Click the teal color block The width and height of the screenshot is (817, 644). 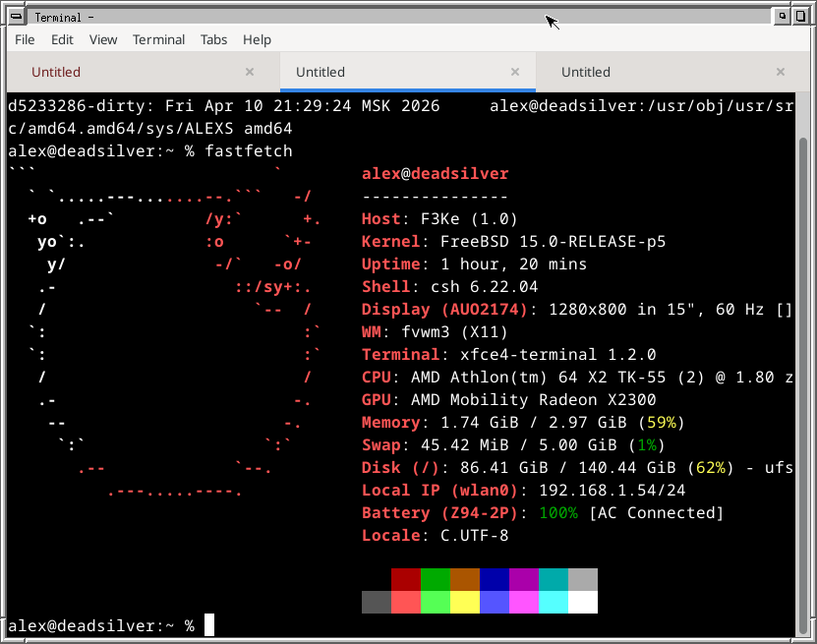[x=554, y=579]
